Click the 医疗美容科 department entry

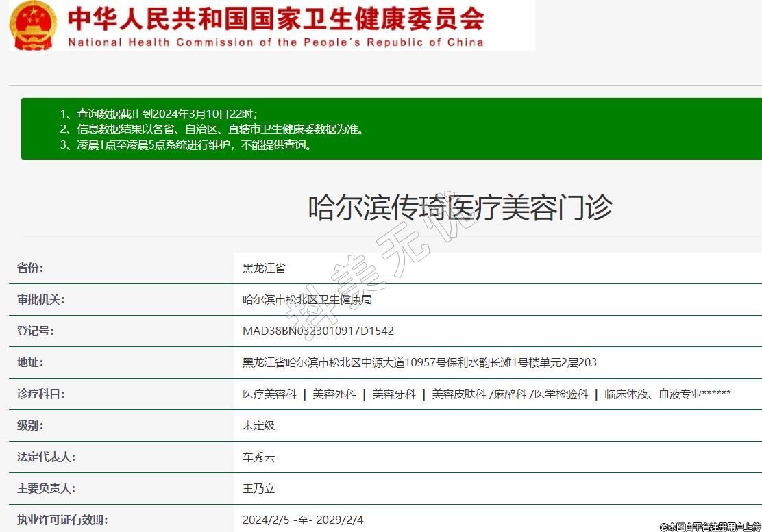pyautogui.click(x=269, y=394)
